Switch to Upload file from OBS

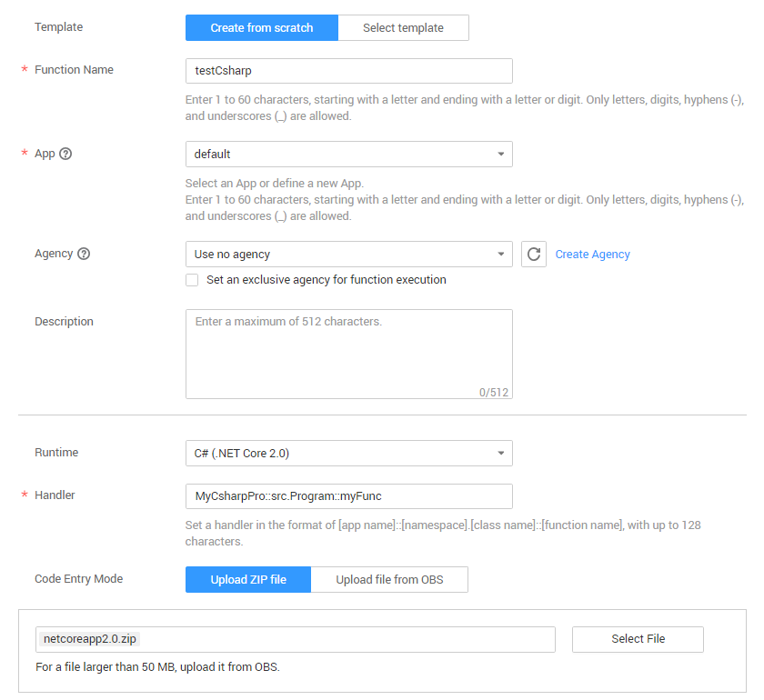(389, 580)
